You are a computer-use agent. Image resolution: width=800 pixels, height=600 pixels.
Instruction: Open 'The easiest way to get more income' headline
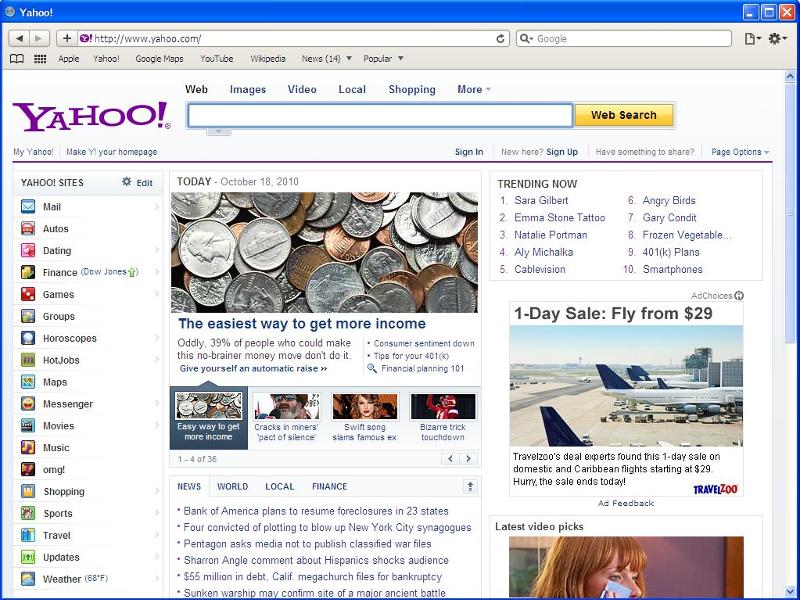pyautogui.click(x=302, y=323)
